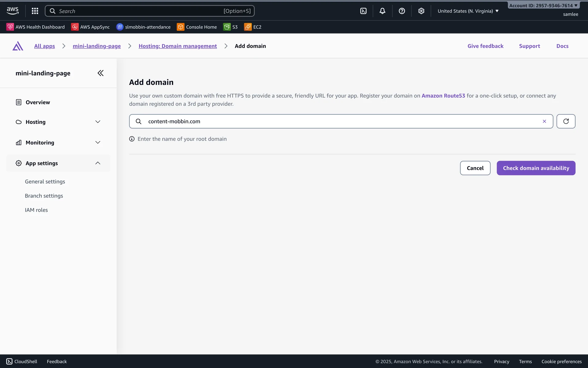Screen dimensions: 588x368
Task: Click the CloudShell terminal icon in header
Action: [363, 11]
